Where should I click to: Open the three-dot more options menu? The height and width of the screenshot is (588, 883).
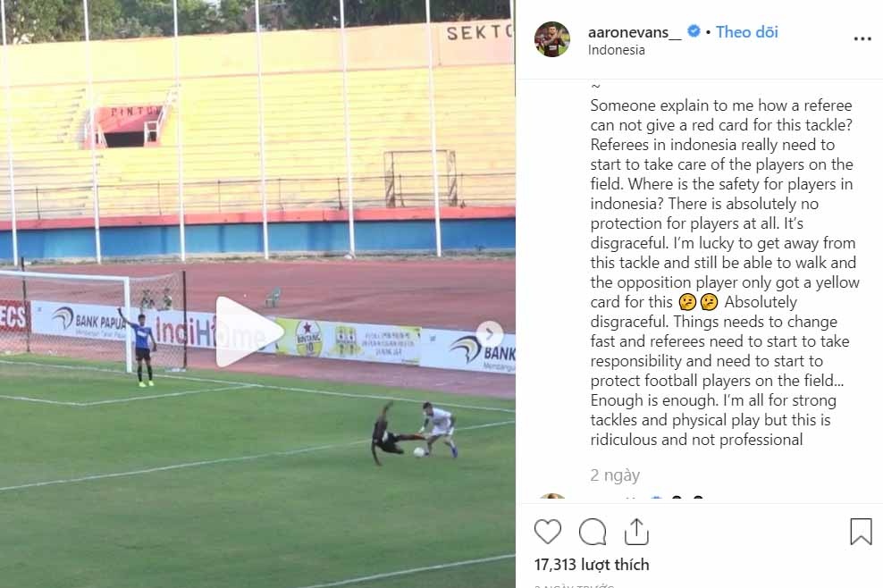(x=862, y=39)
